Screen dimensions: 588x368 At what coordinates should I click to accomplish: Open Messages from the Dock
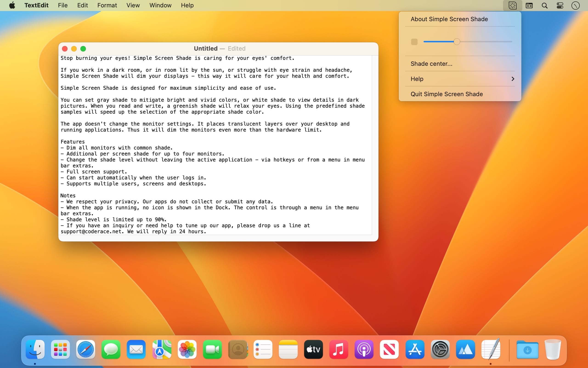111,349
